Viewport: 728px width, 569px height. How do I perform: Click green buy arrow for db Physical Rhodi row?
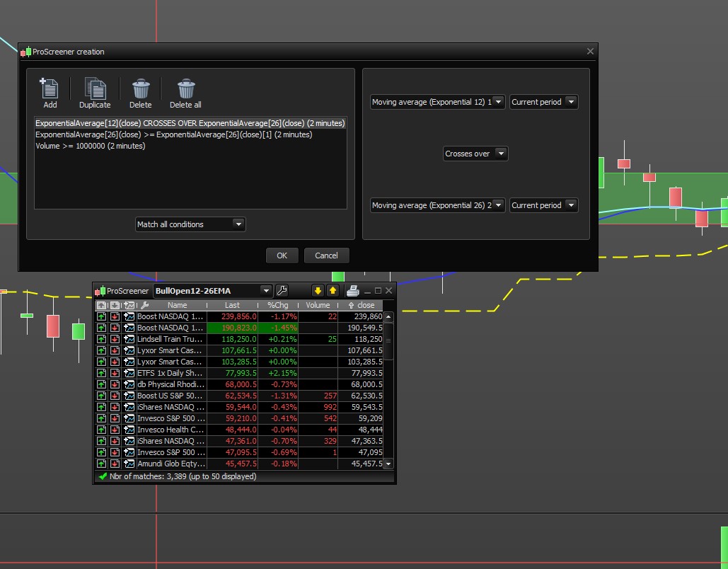101,384
